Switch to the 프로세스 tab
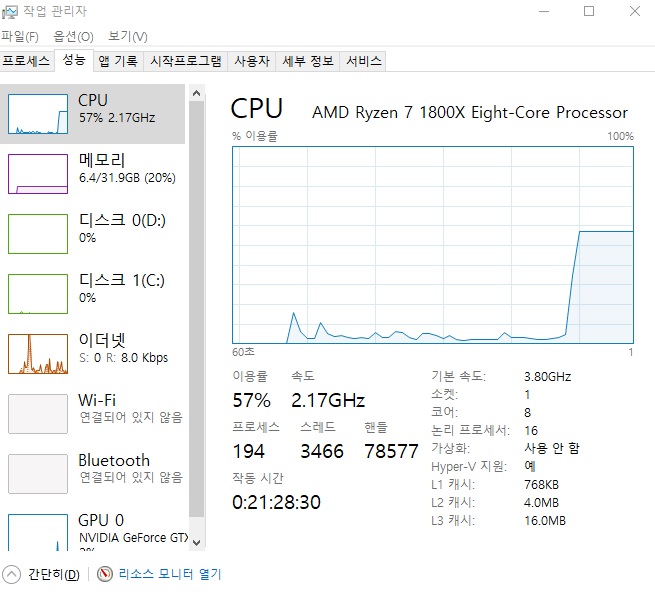 pos(26,61)
